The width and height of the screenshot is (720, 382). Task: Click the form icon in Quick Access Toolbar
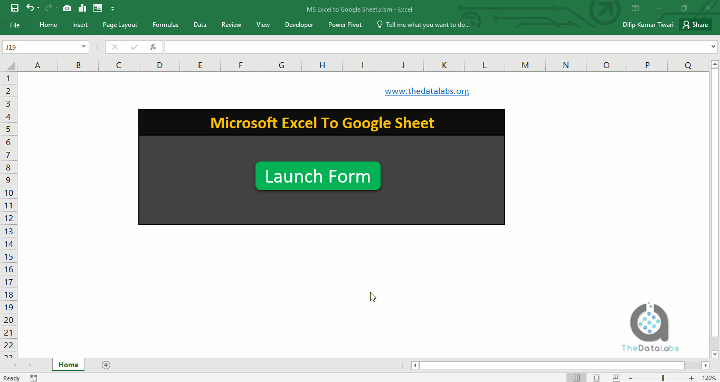pos(97,8)
